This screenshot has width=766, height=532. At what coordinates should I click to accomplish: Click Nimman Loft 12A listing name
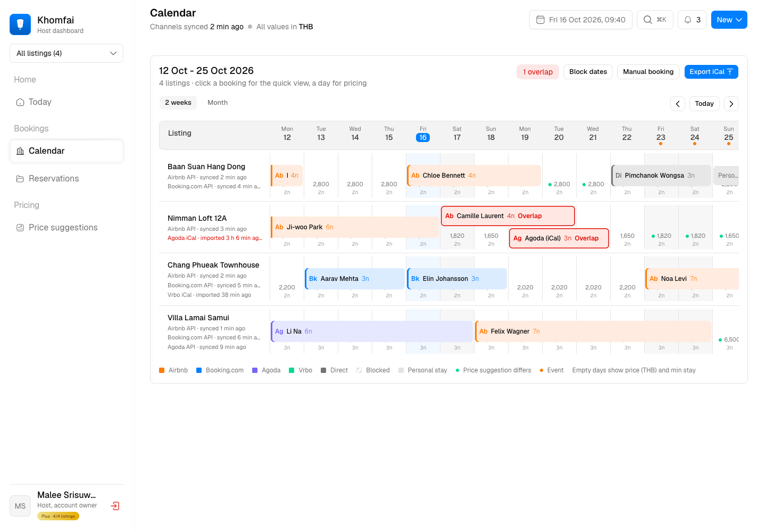pos(197,218)
